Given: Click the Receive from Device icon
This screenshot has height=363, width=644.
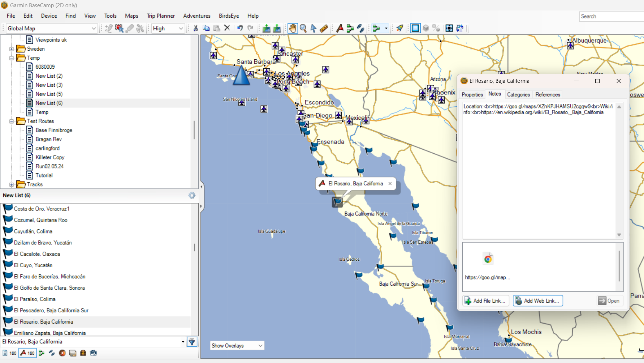Looking at the screenshot, I should 277,28.
